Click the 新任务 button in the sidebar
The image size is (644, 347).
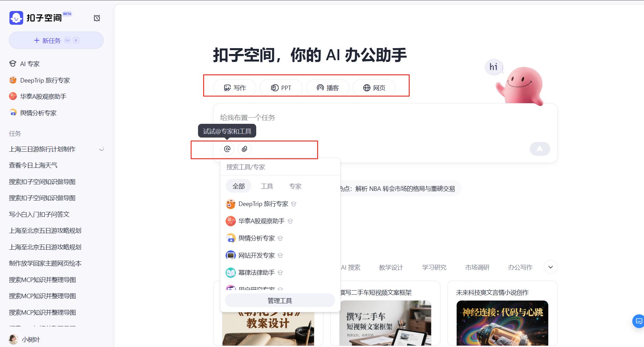pos(56,40)
